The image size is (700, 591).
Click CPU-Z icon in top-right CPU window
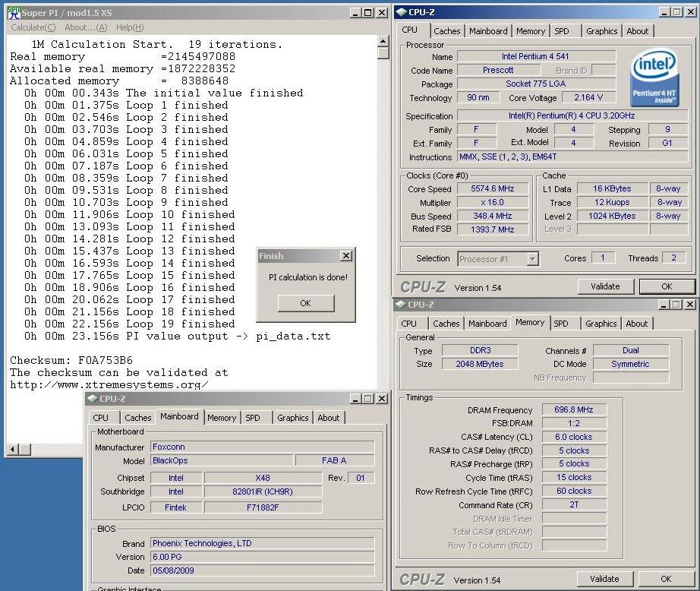tap(402, 12)
